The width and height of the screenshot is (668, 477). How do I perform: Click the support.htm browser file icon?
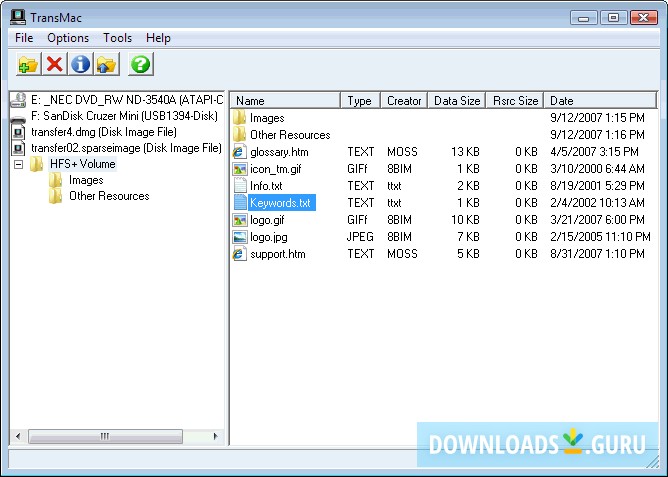click(x=239, y=254)
